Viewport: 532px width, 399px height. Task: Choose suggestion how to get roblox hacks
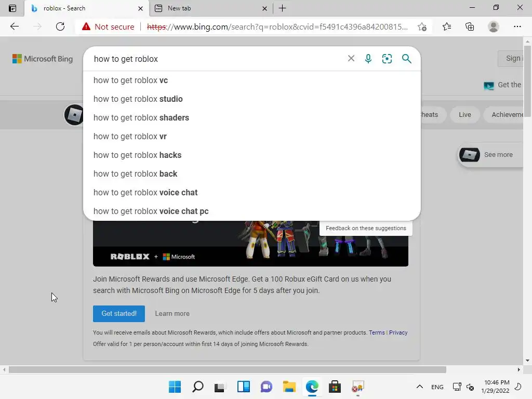tap(252, 155)
